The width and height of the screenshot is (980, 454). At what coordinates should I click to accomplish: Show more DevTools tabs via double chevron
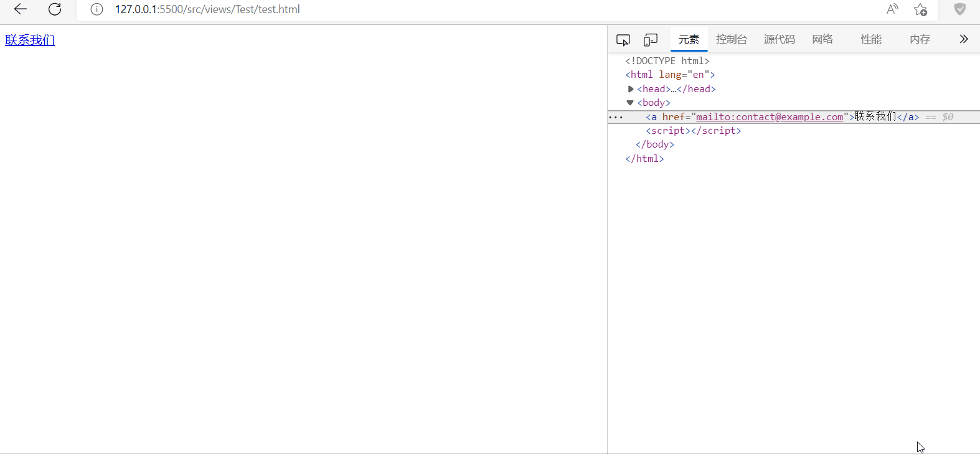pos(964,39)
